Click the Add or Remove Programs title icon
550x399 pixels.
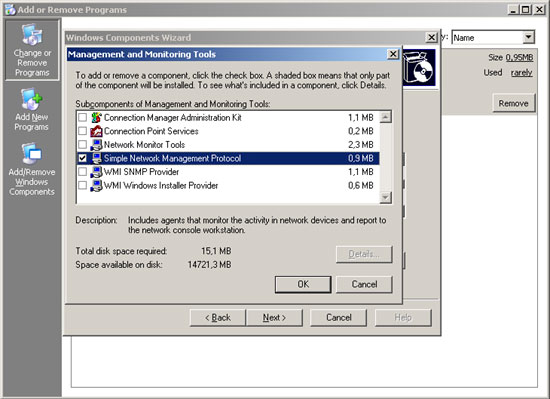(x=10, y=9)
